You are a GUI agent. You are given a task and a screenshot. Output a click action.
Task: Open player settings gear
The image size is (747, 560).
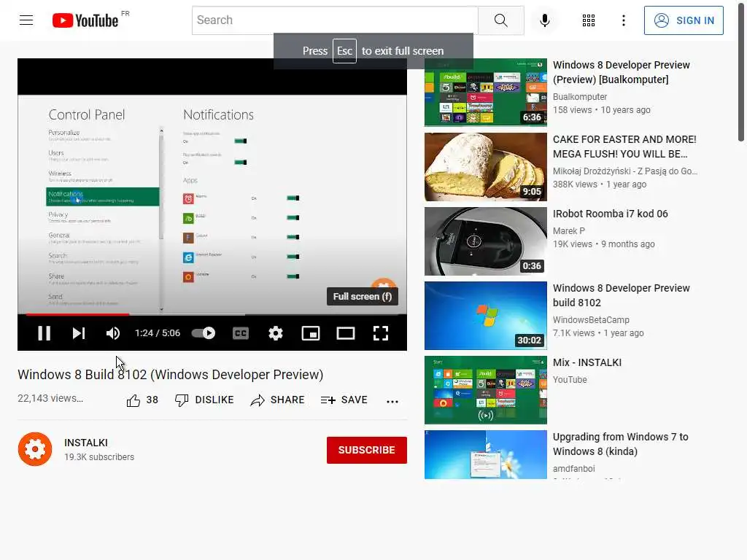(x=275, y=333)
